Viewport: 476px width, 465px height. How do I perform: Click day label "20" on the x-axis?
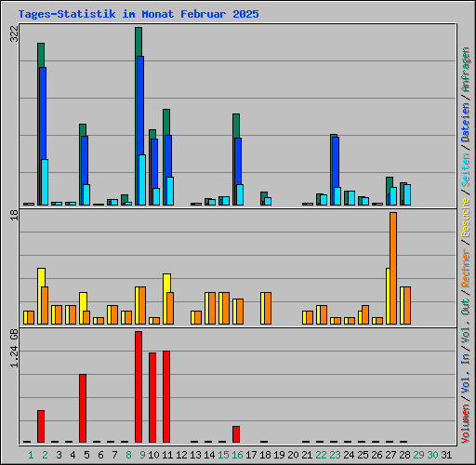293,455
